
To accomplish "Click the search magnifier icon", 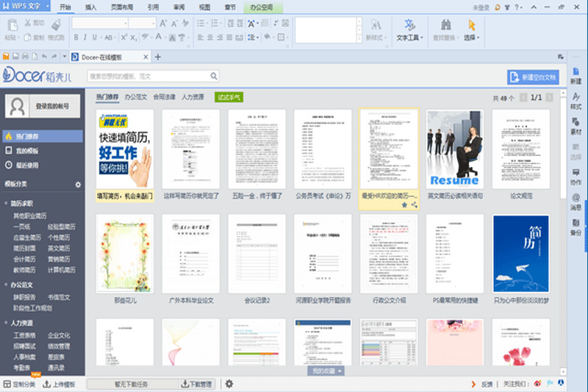I will 213,76.
